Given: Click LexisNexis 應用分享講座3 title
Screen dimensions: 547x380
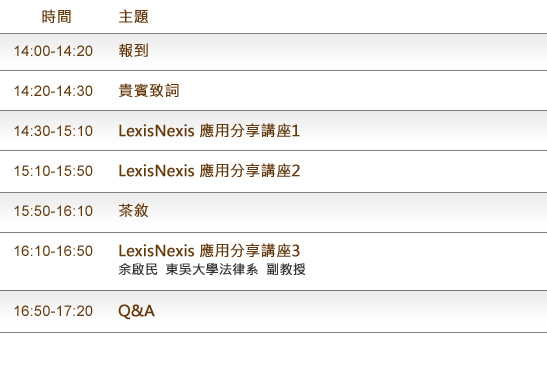Looking at the screenshot, I should click(x=209, y=251).
